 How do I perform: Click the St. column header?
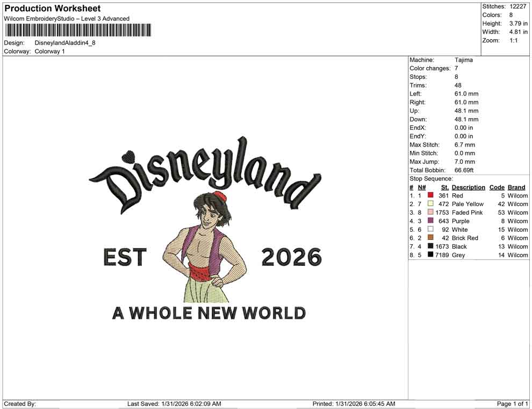[444, 187]
